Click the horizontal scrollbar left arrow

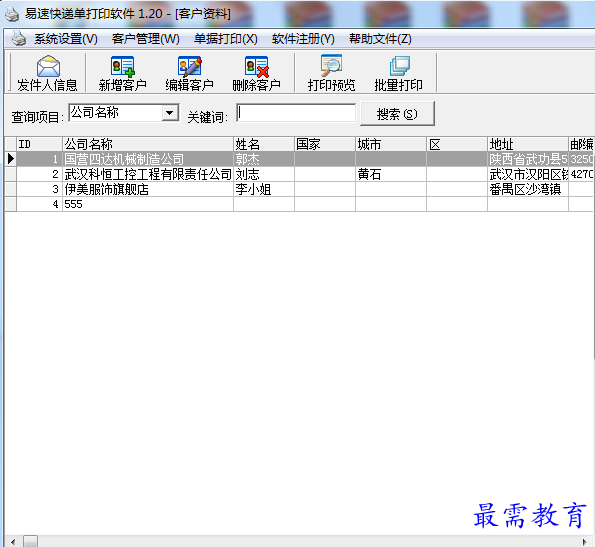pyautogui.click(x=13, y=542)
